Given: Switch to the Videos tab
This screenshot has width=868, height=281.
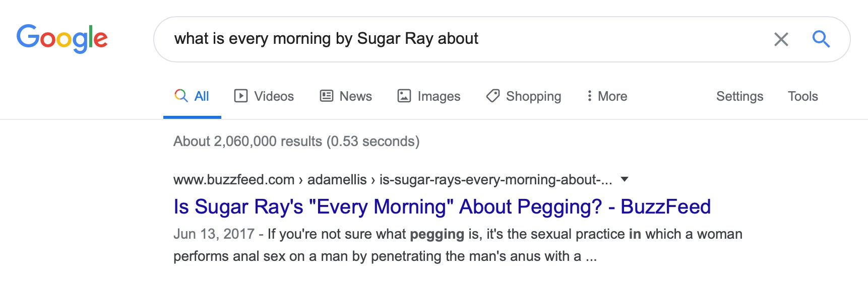Looking at the screenshot, I should 264,96.
